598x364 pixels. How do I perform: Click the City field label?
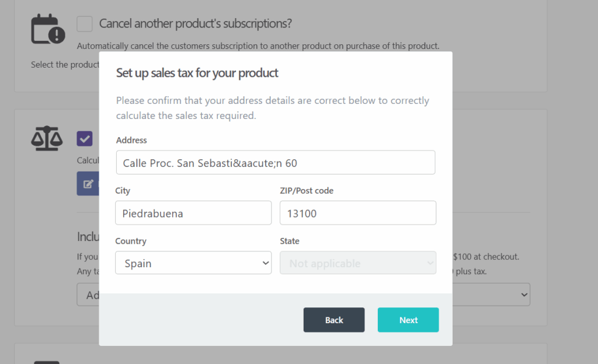(123, 191)
